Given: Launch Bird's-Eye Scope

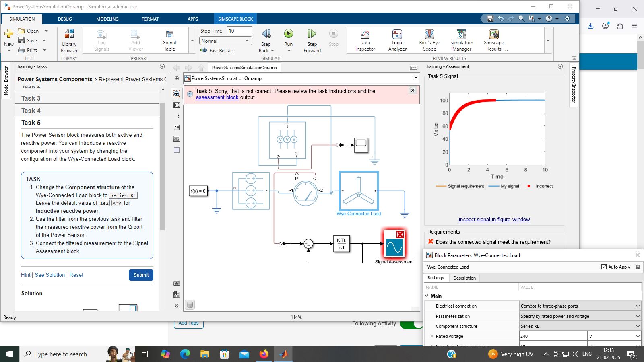Looking at the screenshot, I should (429, 40).
